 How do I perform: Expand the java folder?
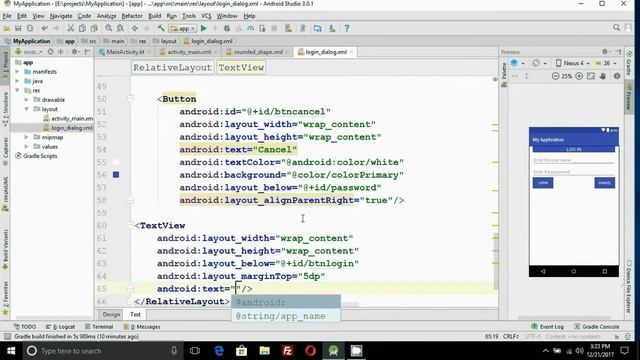click(x=18, y=81)
